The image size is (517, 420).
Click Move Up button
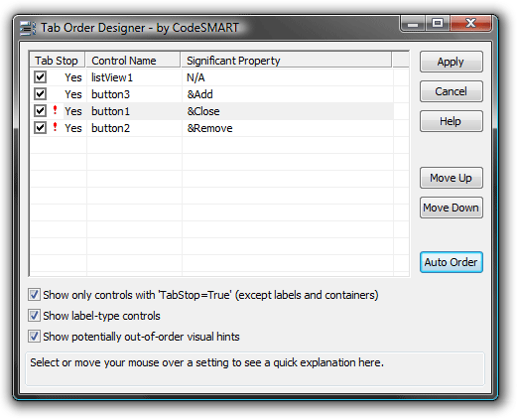pyautogui.click(x=452, y=178)
